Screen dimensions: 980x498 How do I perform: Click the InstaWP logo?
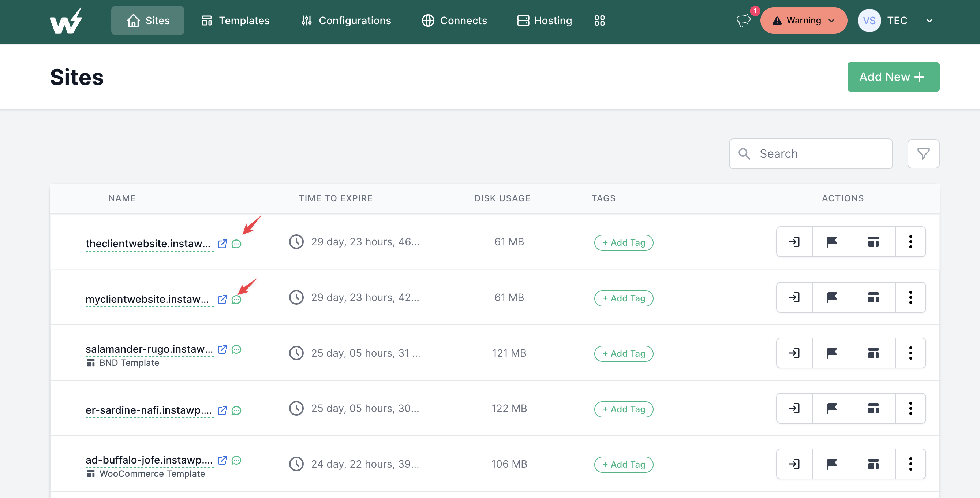click(x=66, y=21)
